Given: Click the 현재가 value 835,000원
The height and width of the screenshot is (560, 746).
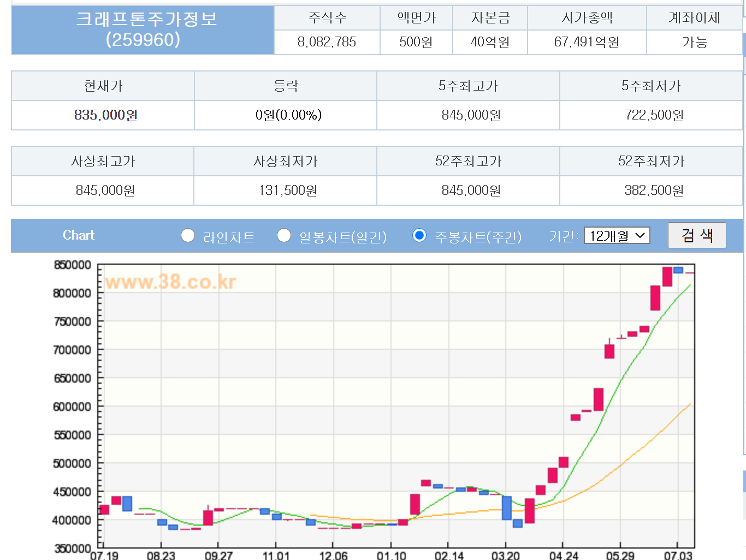Looking at the screenshot, I should click(x=105, y=115).
